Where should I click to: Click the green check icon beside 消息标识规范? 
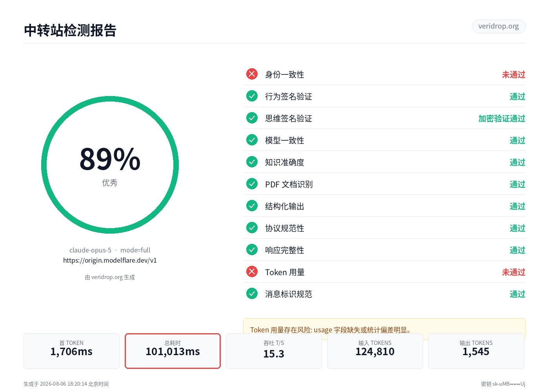252,294
